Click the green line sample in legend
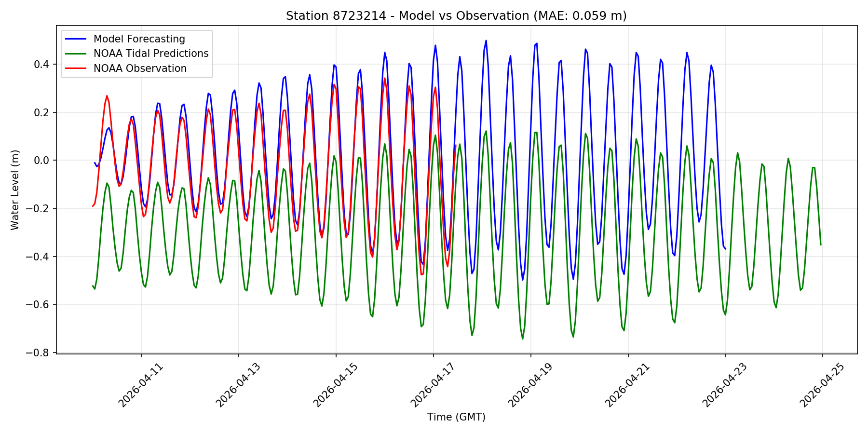 pos(77,54)
